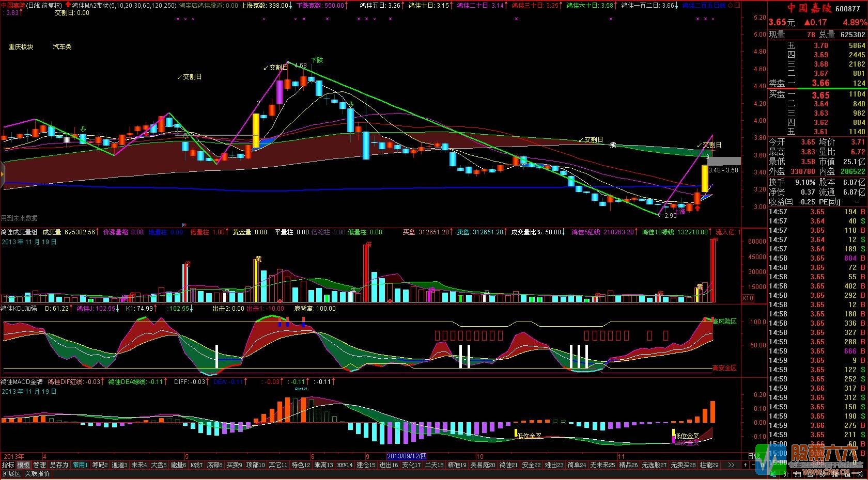The height and width of the screenshot is (480, 868).
Task: Expand more templates with the >> arrow
Action: pyautogui.click(x=731, y=465)
